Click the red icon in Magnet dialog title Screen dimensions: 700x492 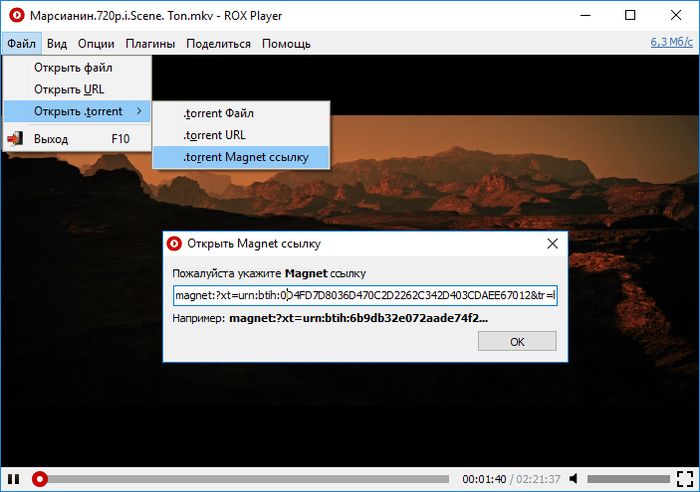[x=174, y=243]
